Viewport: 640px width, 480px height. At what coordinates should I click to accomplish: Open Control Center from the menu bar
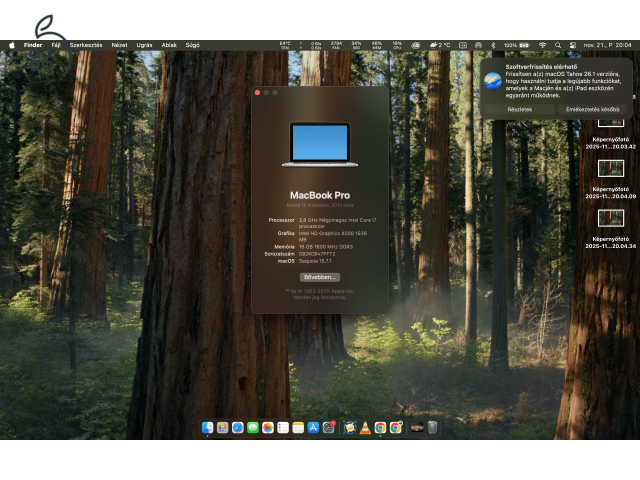pos(573,45)
